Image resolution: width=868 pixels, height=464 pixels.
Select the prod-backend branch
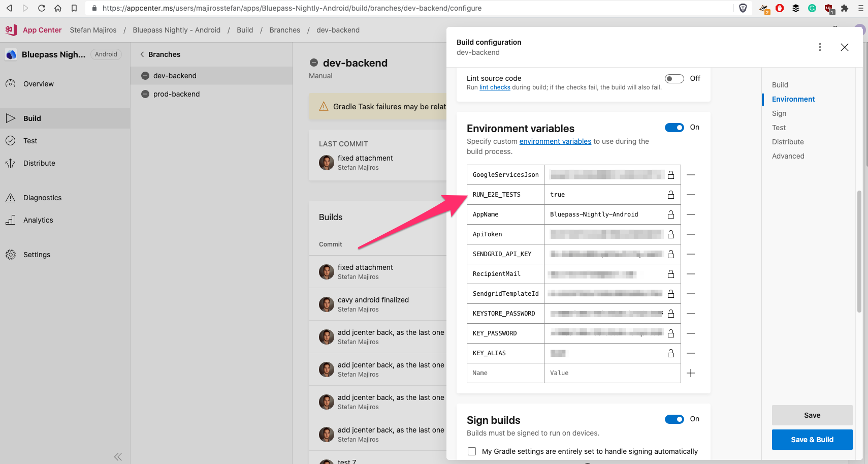click(x=211, y=94)
